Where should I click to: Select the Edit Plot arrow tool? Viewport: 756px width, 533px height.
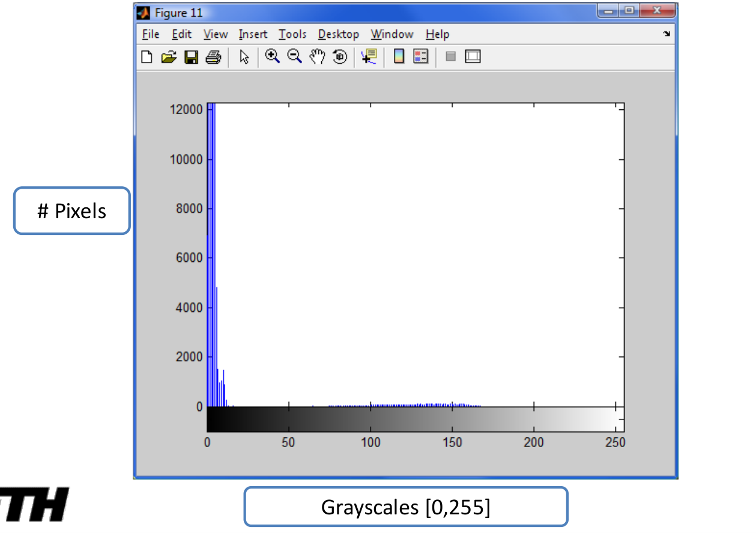[x=244, y=57]
